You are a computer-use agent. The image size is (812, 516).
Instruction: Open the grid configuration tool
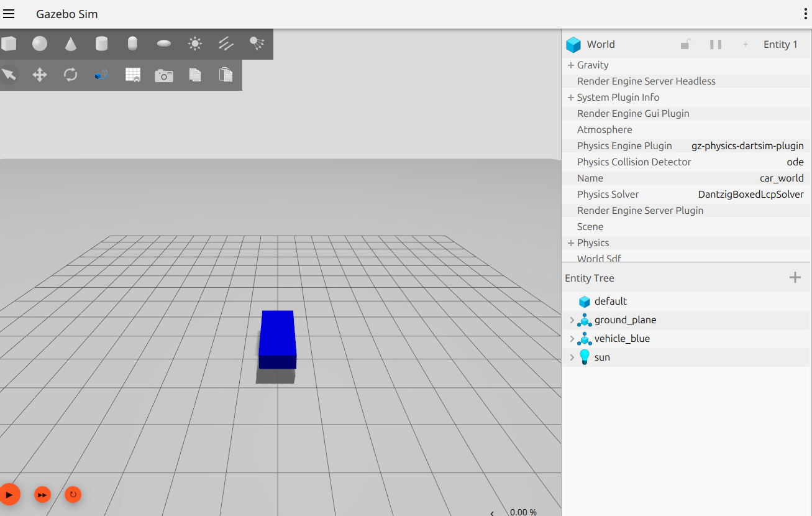(x=133, y=75)
